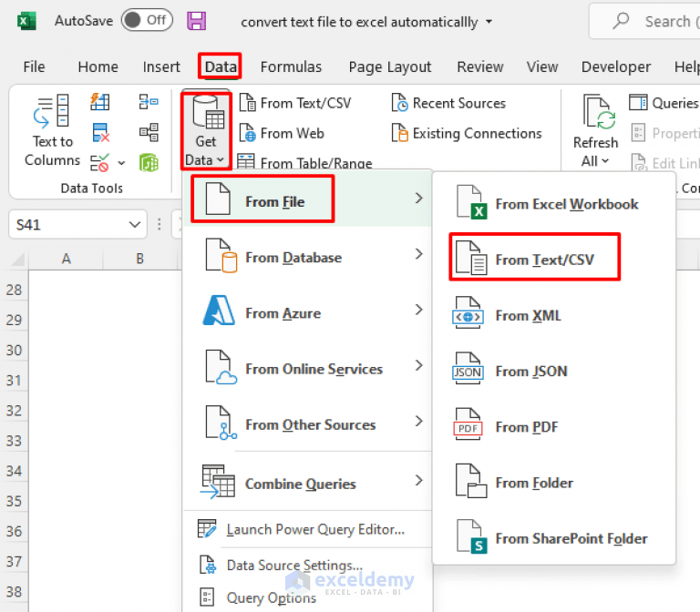The width and height of the screenshot is (700, 612).
Task: Click into the Search box
Action: point(645,21)
